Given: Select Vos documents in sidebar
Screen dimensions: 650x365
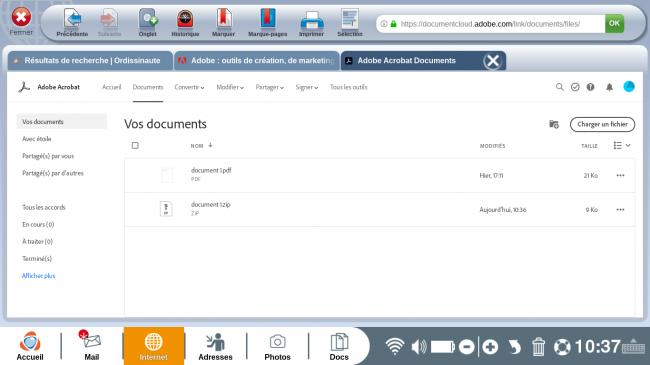Looking at the screenshot, I should (x=62, y=122).
